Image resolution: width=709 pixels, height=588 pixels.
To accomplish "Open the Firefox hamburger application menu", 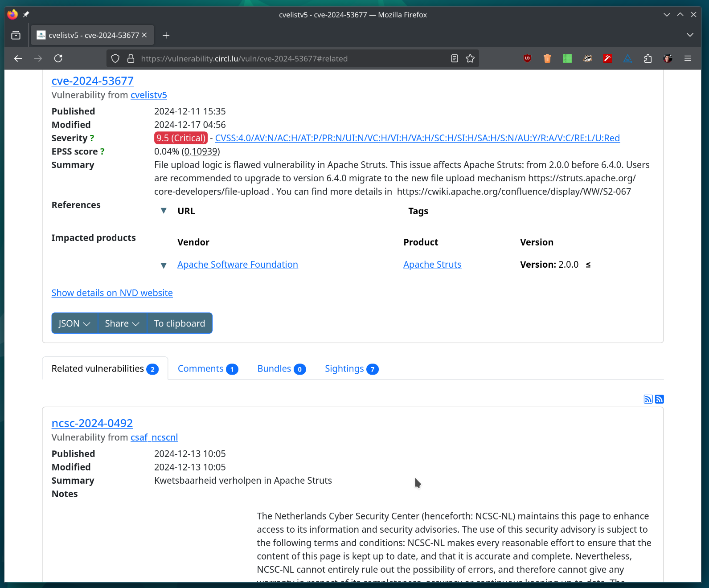I will [x=688, y=58].
